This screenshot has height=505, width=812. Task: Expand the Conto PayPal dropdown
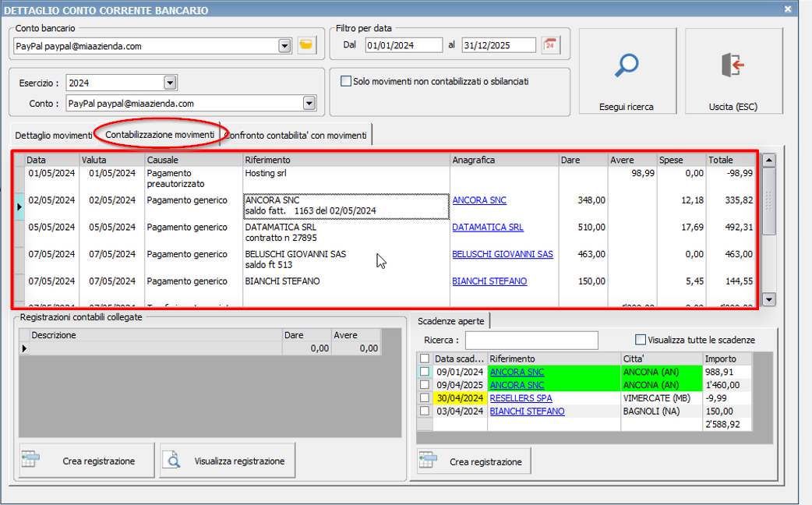click(309, 103)
